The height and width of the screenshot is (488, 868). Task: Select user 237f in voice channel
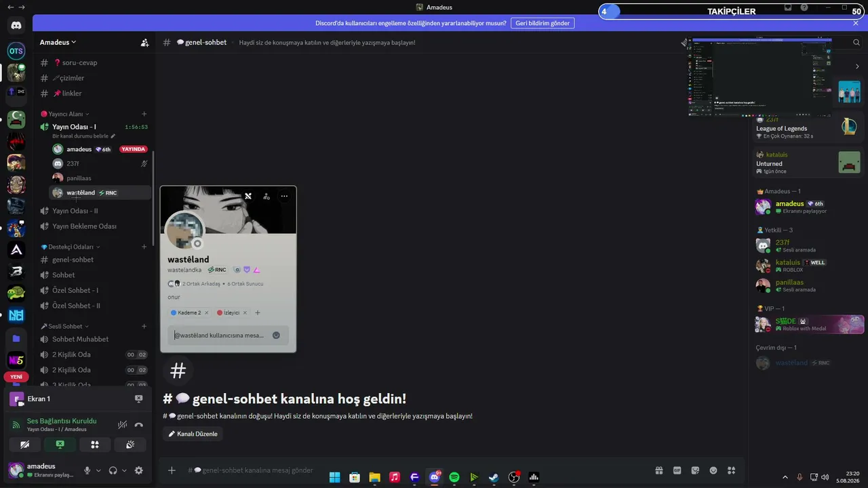coord(100,163)
